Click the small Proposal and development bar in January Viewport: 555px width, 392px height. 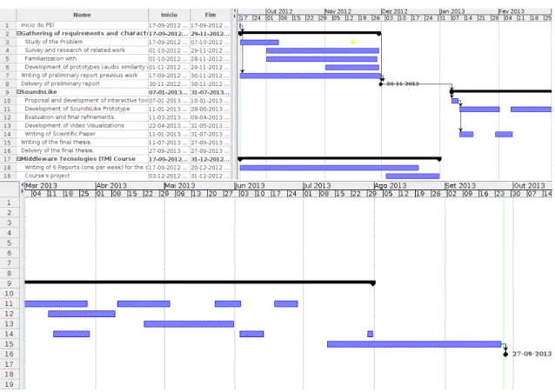[455, 101]
